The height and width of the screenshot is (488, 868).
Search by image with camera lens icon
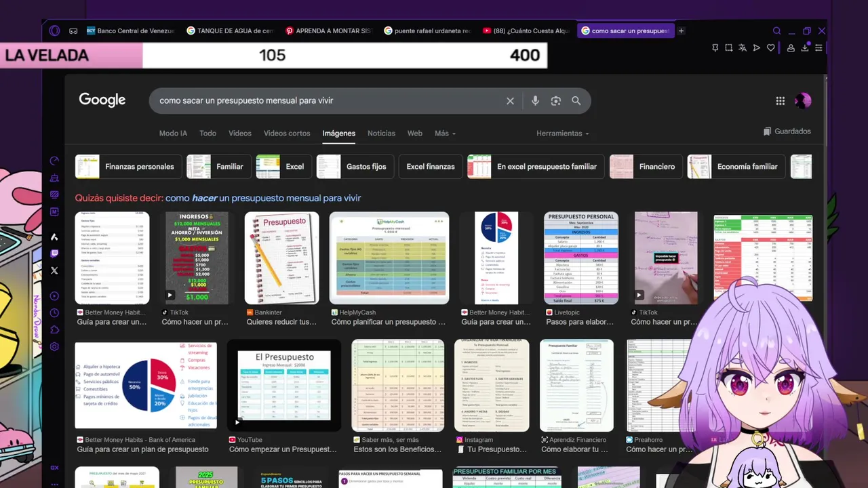click(555, 101)
